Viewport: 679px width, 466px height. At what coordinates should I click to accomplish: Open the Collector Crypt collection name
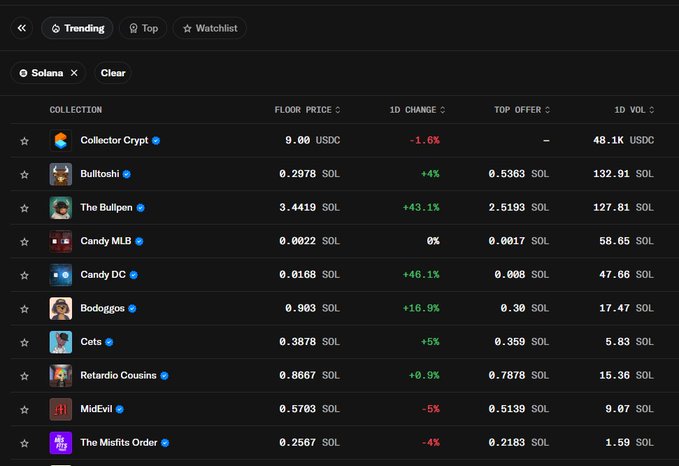[x=114, y=140]
